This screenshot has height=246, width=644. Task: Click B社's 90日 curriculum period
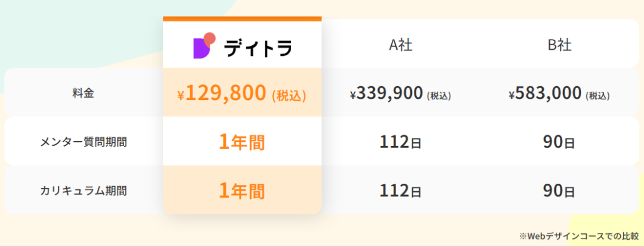coord(559,191)
